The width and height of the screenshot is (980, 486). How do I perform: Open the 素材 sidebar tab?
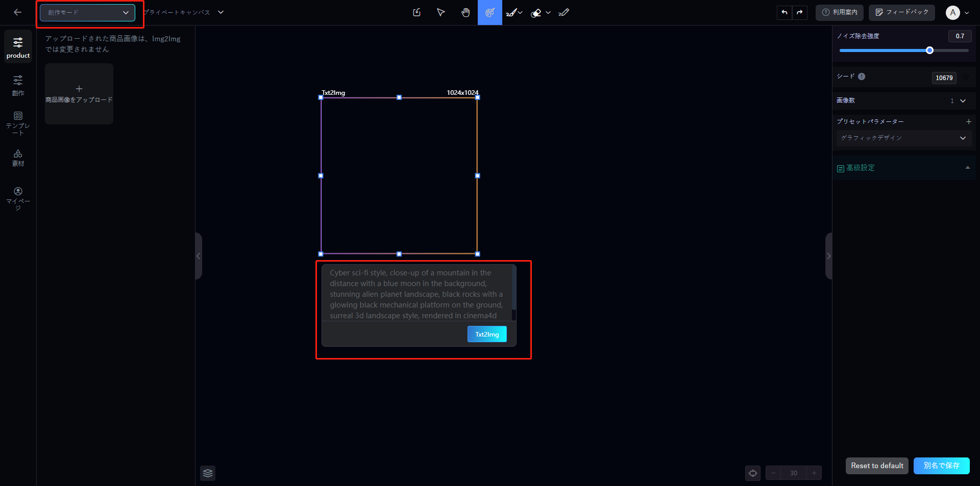18,158
